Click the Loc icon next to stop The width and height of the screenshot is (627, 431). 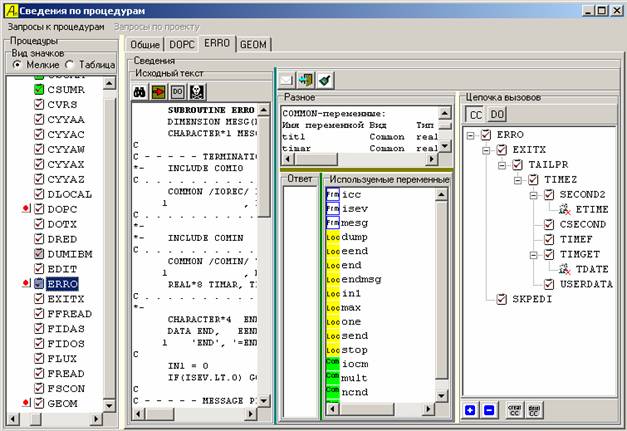(333, 350)
